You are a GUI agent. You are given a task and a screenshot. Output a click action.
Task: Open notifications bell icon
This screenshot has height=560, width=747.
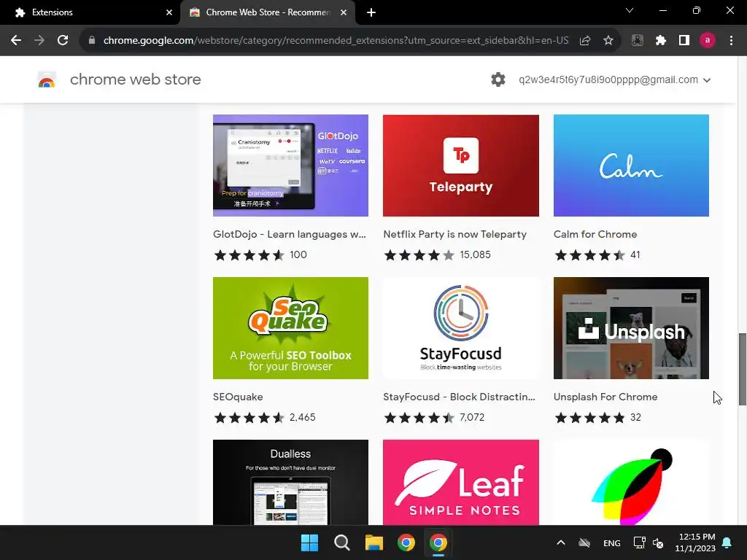(x=727, y=542)
